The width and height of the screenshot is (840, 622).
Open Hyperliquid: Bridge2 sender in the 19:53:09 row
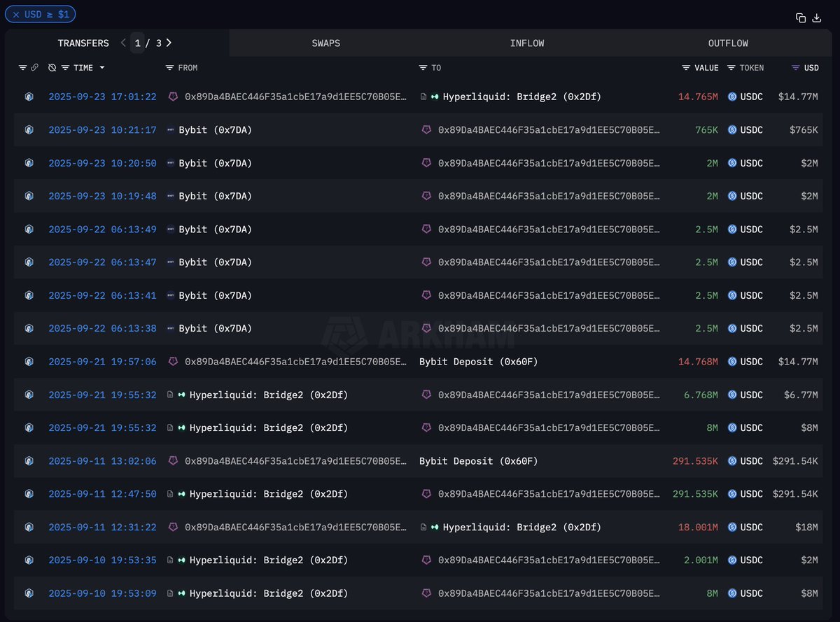click(x=269, y=593)
